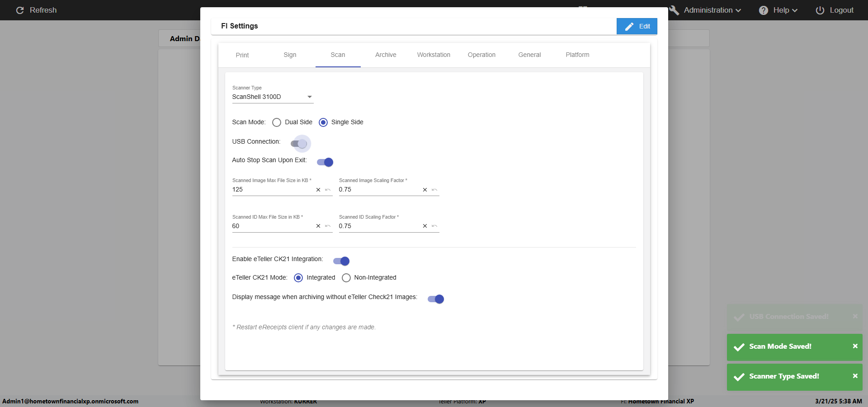Clear the Scanned ID Max File Size field

coord(318,226)
